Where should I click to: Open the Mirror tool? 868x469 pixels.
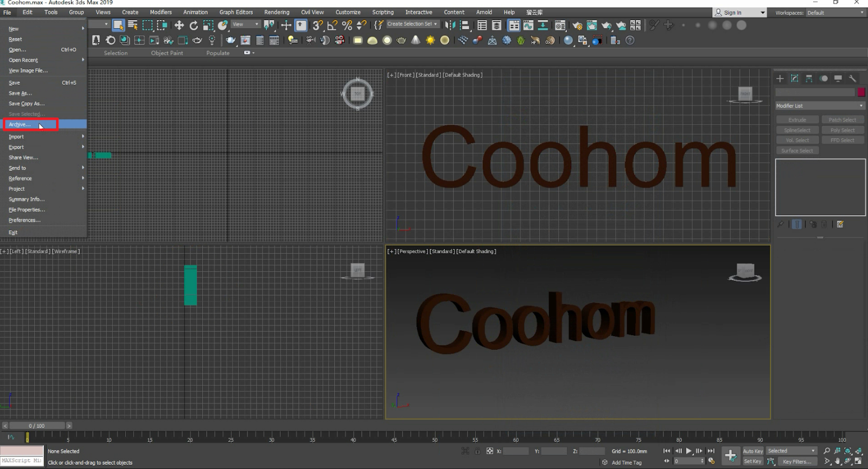pos(450,25)
